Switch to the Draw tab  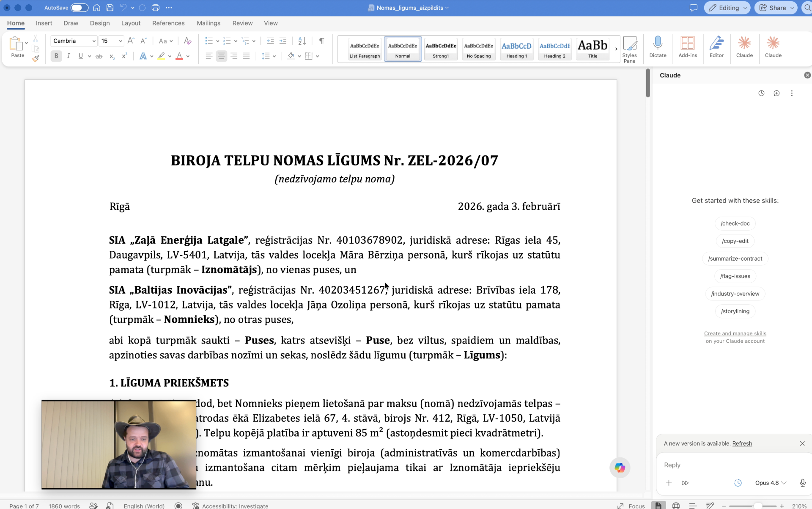71,23
